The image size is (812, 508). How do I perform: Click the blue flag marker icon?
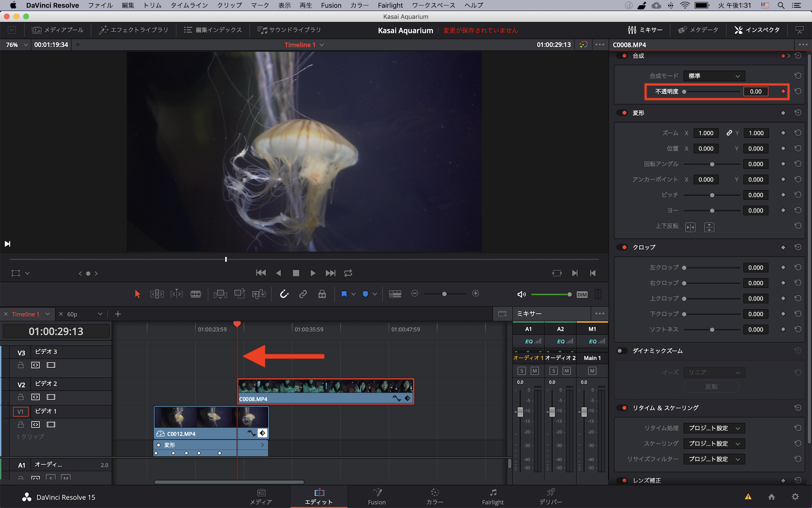344,294
